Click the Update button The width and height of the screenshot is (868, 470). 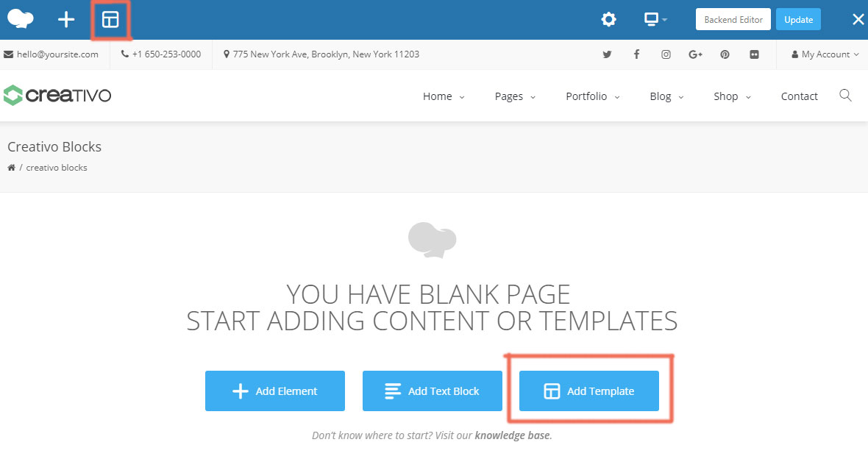click(x=798, y=19)
